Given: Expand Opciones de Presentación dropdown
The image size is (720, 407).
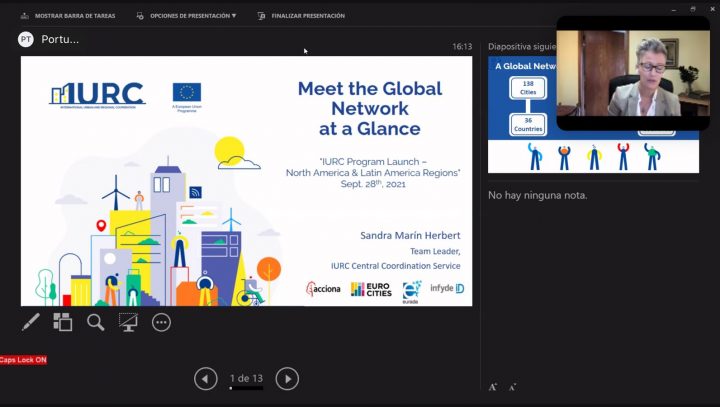Looking at the screenshot, I should pyautogui.click(x=193, y=16).
